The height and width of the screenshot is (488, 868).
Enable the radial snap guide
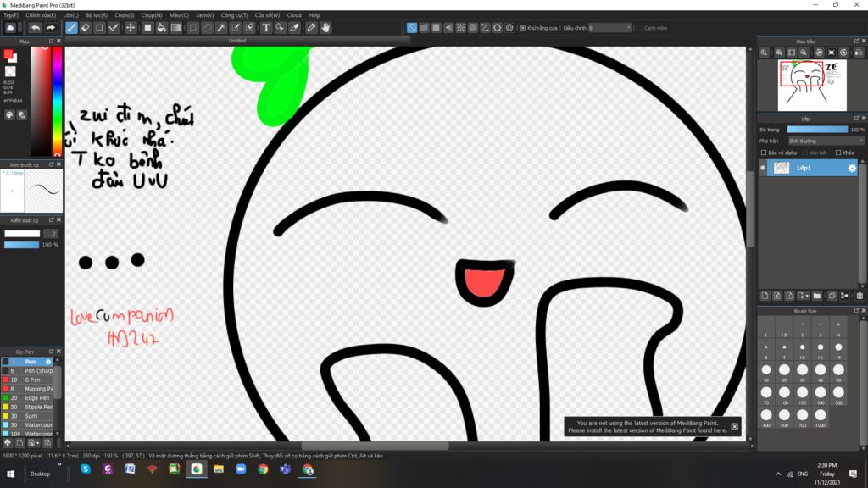point(460,28)
